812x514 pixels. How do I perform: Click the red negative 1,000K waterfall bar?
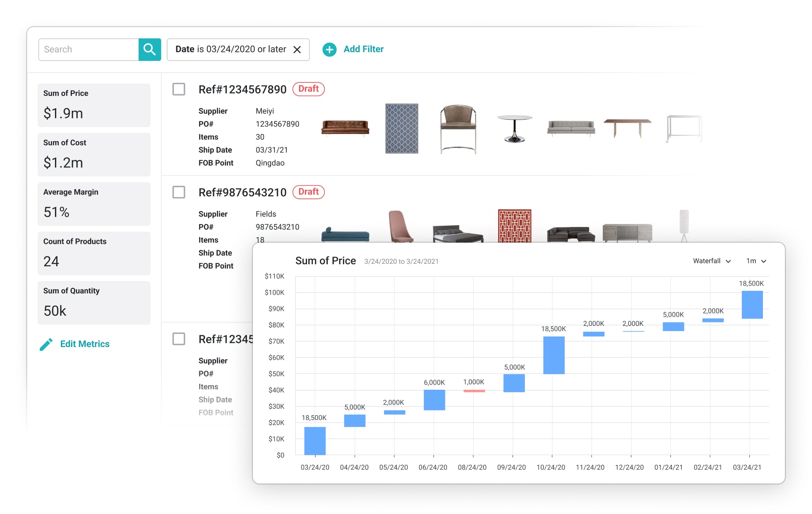pos(474,391)
